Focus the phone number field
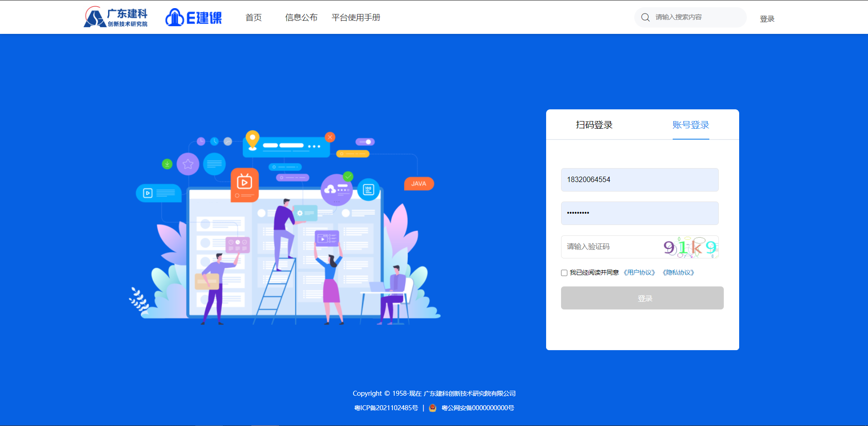868x426 pixels. [x=639, y=180]
